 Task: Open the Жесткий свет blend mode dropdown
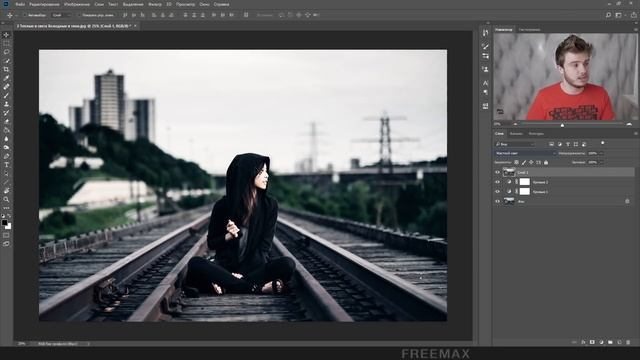click(x=525, y=153)
